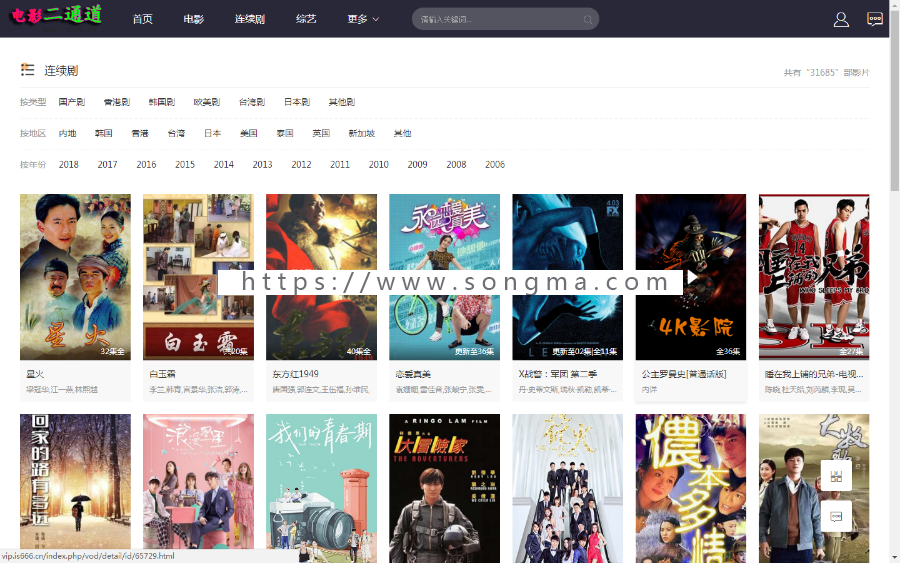Open the floating QR code button
The height and width of the screenshot is (563, 900).
click(836, 475)
